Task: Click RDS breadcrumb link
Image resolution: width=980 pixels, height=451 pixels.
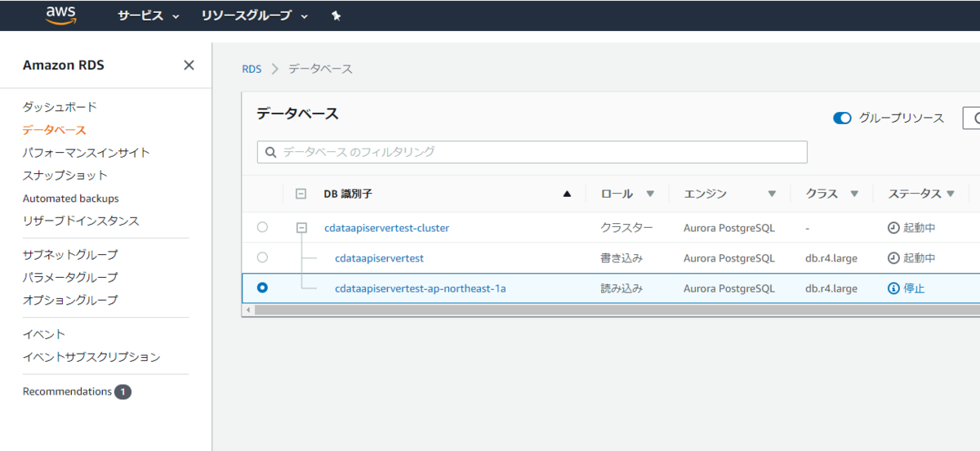Action: 252,69
